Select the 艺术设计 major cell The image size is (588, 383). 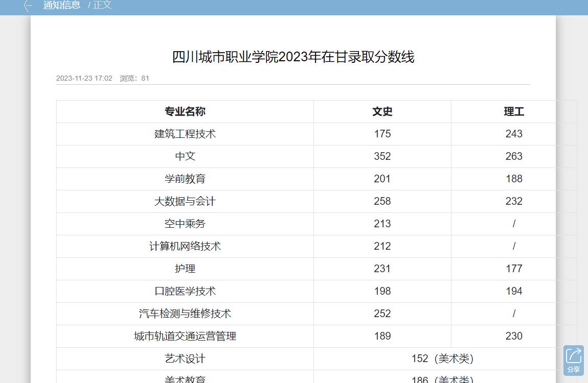185,358
